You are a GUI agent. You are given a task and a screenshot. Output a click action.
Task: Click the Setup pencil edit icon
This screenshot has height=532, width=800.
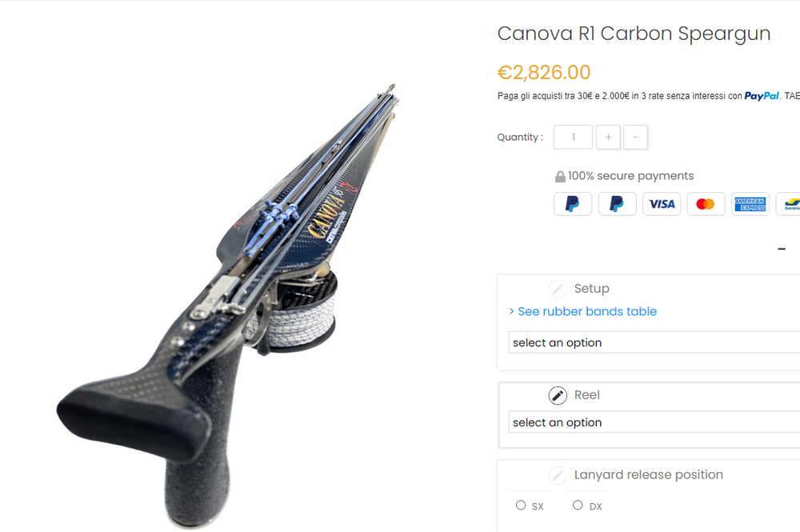[x=558, y=290]
